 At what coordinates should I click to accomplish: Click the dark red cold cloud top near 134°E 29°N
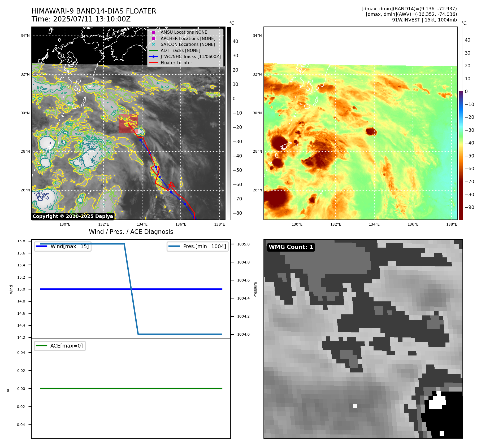click(x=371, y=131)
